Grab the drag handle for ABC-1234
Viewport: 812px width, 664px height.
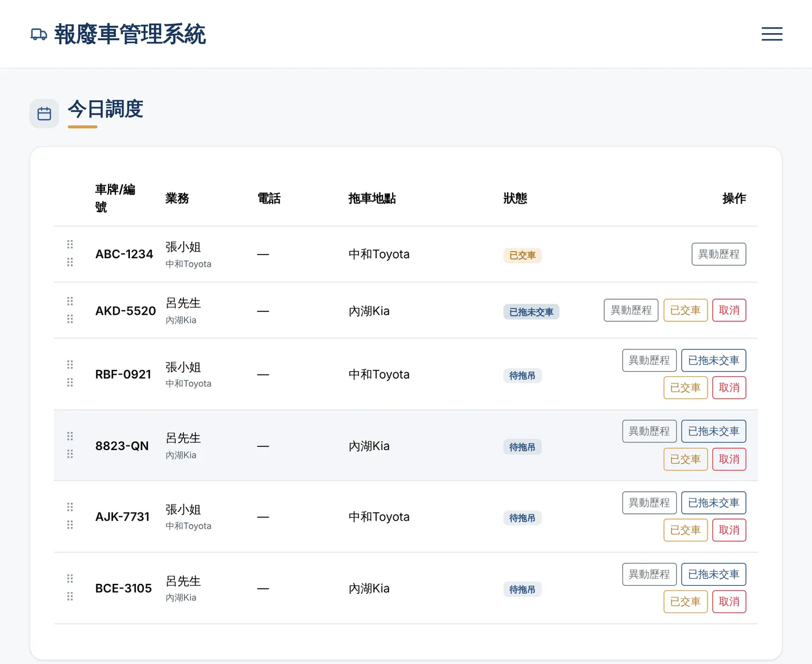(x=70, y=253)
